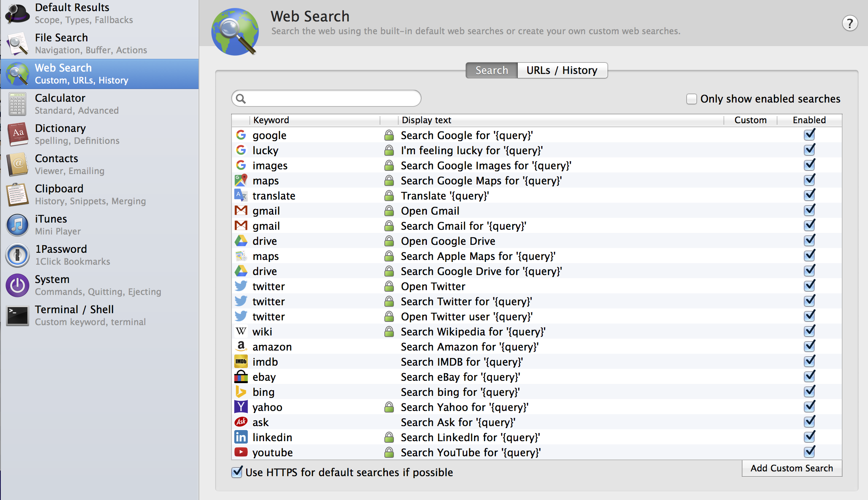Open File Search preferences in sidebar
This screenshot has width=868, height=500.
99,44
